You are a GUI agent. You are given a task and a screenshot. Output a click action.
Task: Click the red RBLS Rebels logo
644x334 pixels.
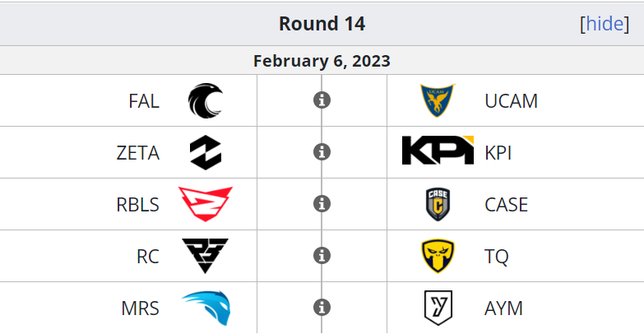coord(206,204)
